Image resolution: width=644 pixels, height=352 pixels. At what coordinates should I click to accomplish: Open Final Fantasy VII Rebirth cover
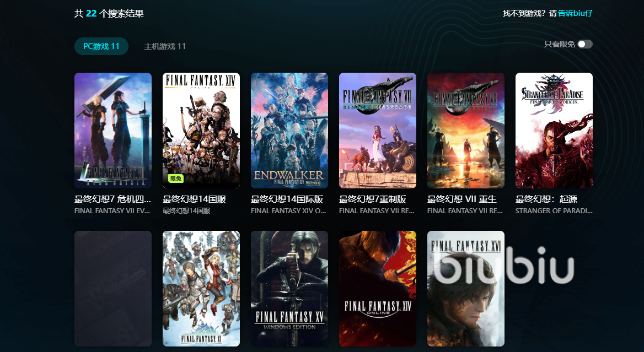[466, 131]
